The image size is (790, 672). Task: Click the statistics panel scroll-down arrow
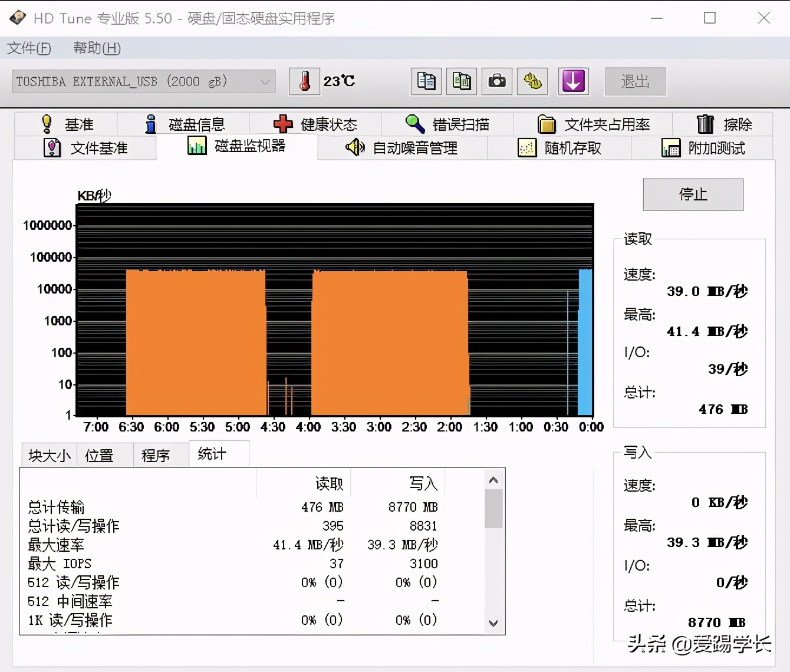(493, 624)
